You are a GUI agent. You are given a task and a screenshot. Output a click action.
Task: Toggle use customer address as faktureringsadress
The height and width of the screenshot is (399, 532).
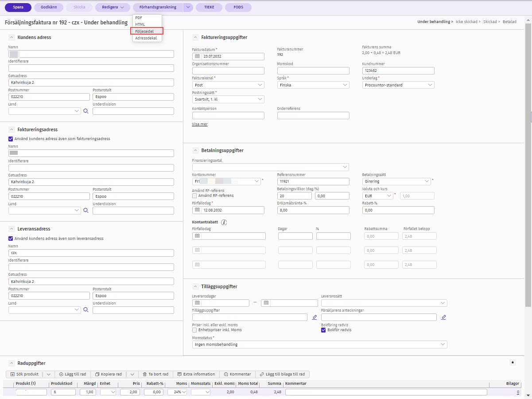11,139
